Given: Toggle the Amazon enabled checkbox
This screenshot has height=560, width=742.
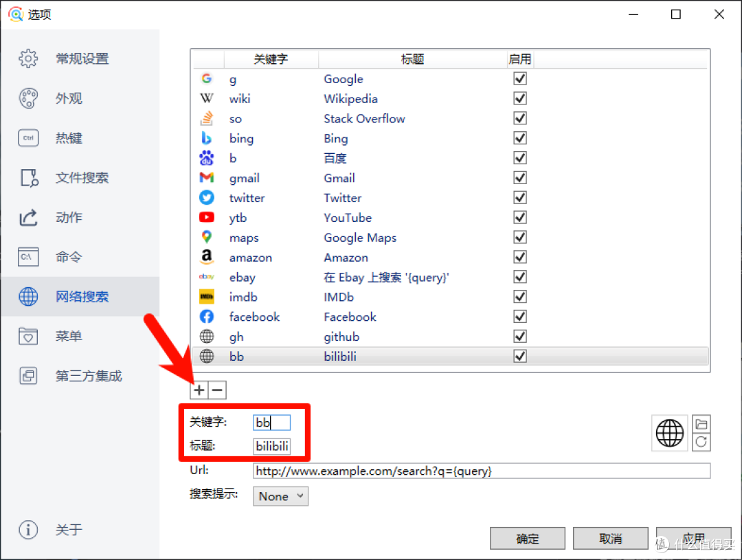Looking at the screenshot, I should point(520,257).
